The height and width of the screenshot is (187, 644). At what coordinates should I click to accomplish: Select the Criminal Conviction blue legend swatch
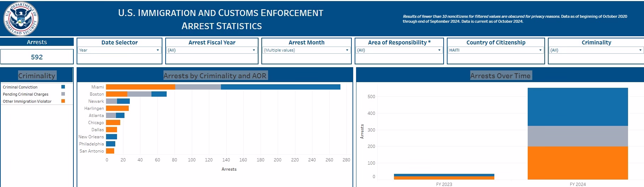click(x=63, y=87)
